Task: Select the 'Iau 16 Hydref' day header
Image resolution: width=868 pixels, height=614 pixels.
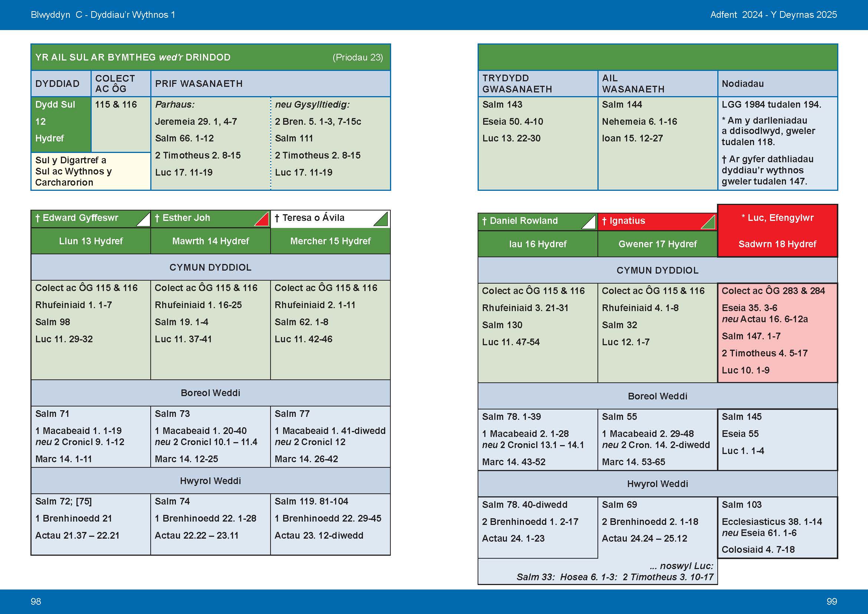Action: point(538,244)
